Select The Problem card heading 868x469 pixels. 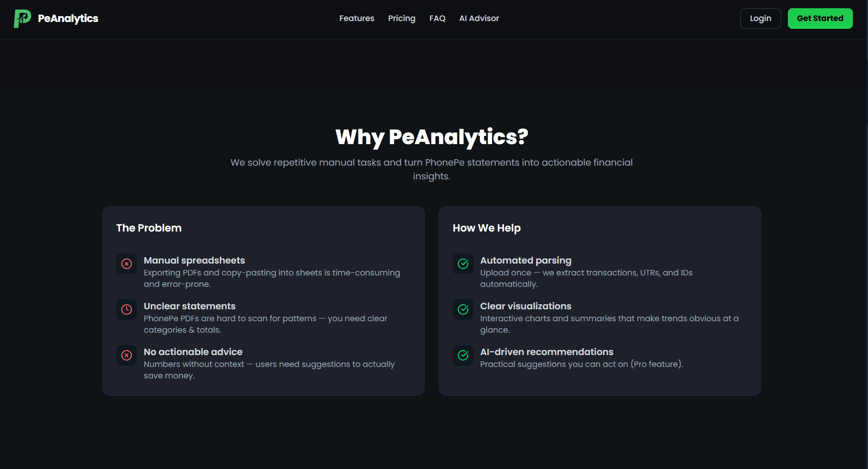149,227
